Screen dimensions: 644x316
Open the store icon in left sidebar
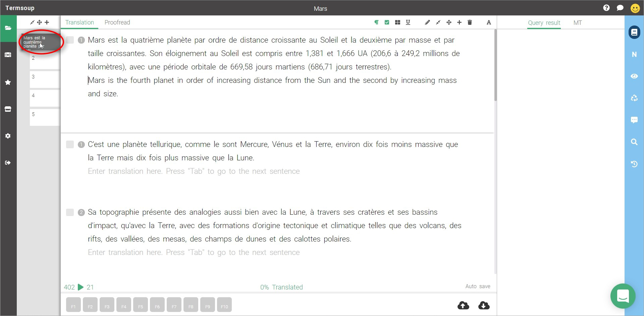coord(8,109)
